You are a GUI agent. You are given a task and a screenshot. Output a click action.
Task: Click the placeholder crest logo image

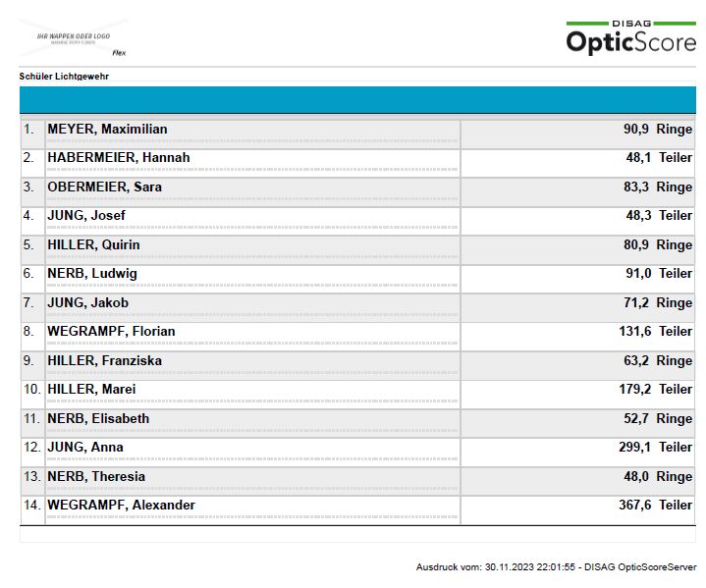pos(74,39)
